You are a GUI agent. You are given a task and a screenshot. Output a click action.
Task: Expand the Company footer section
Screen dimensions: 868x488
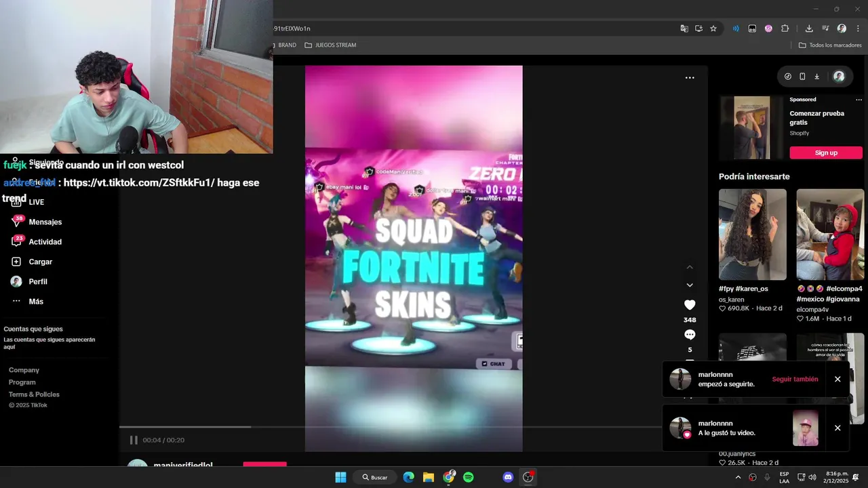[x=24, y=370]
